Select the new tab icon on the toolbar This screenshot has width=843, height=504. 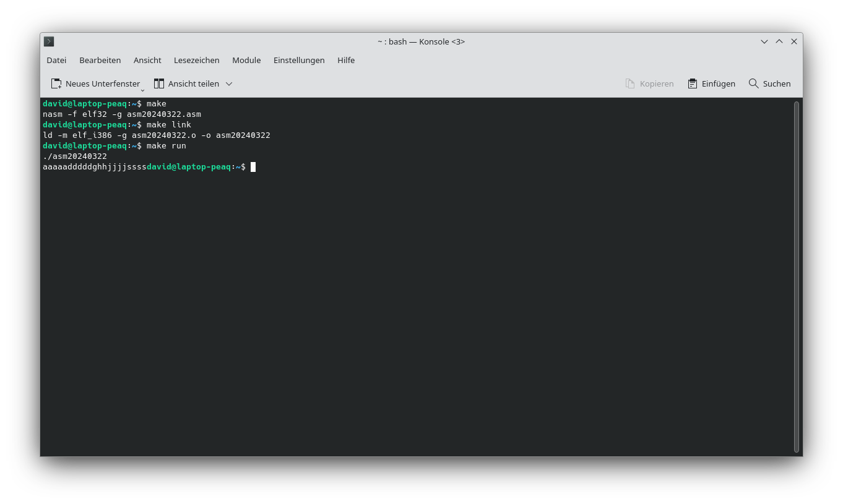(x=55, y=83)
